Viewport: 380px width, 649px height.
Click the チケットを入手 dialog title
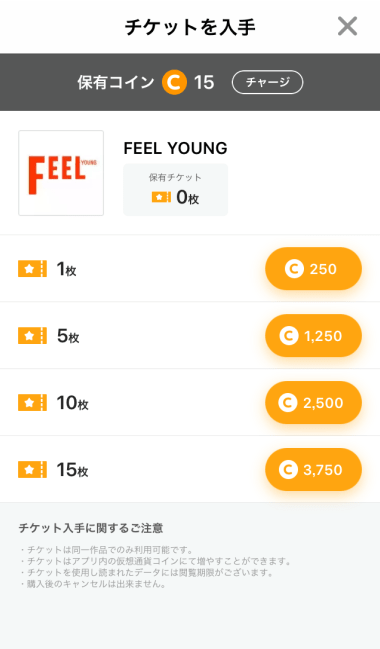pyautogui.click(x=190, y=27)
